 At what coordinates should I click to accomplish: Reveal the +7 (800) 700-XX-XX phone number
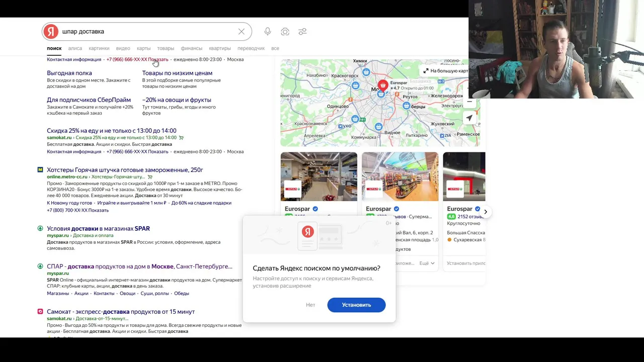tap(77, 210)
